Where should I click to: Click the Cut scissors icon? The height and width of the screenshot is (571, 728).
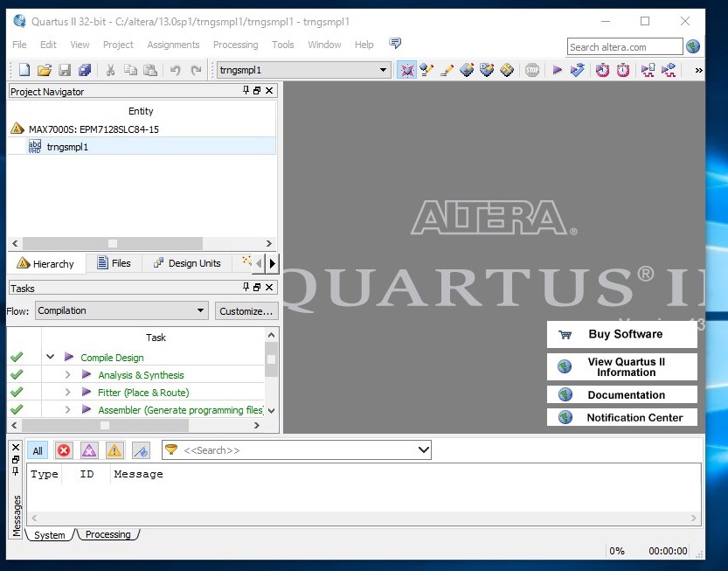pos(110,70)
